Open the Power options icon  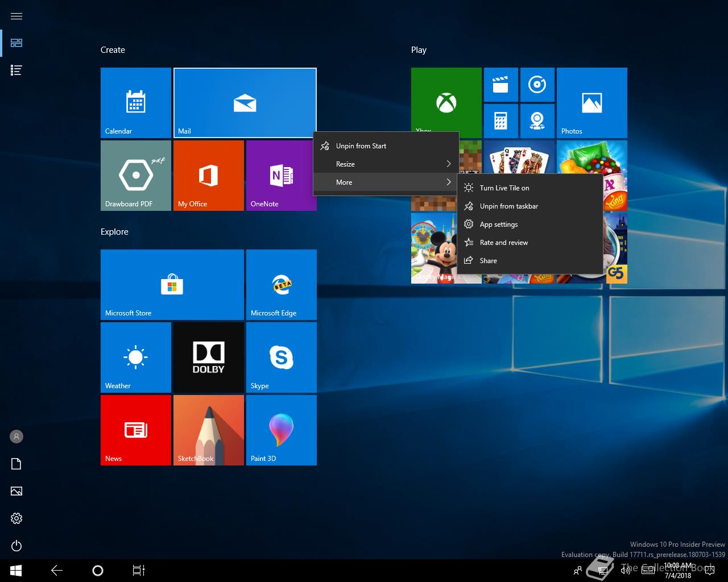(16, 546)
